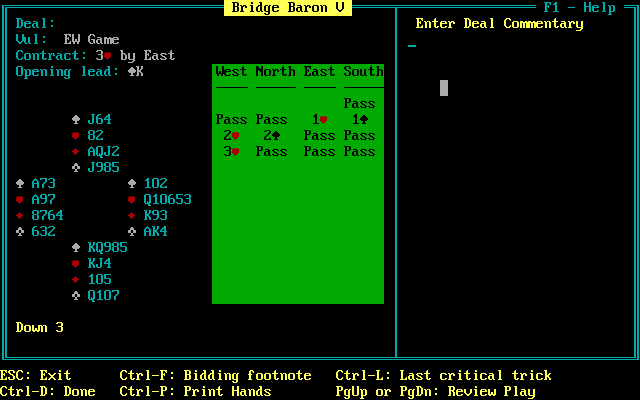
Task: Click the F1 - Help label
Action: pyautogui.click(x=579, y=8)
